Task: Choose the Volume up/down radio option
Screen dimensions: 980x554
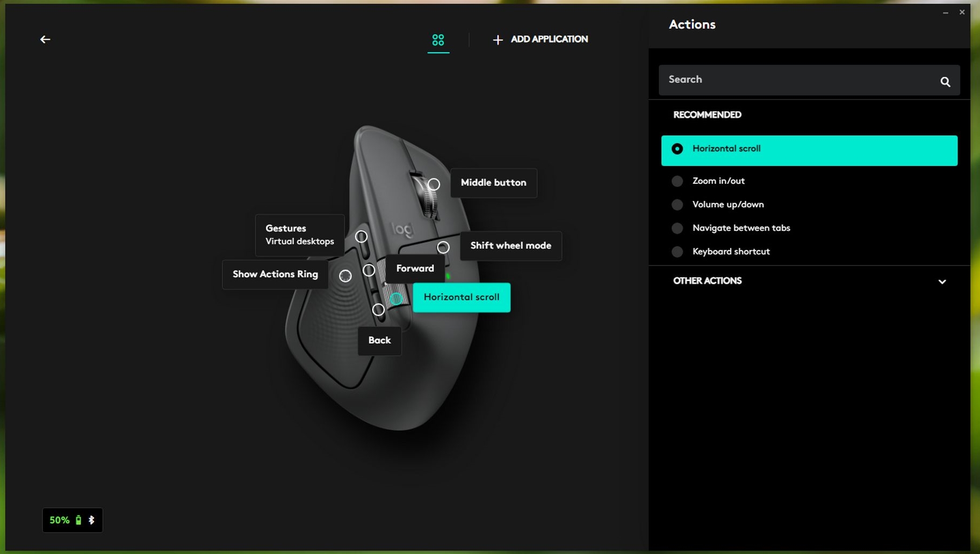Action: click(x=677, y=205)
